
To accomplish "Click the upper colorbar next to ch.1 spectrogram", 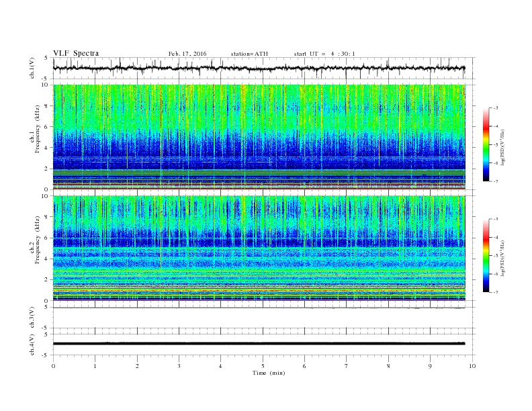I will pyautogui.click(x=486, y=144).
